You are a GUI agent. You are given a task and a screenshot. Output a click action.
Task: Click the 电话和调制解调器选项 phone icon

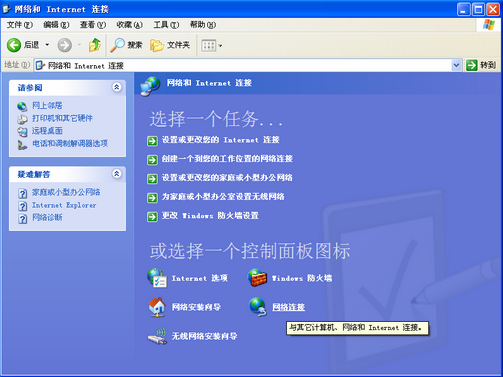pyautogui.click(x=22, y=144)
